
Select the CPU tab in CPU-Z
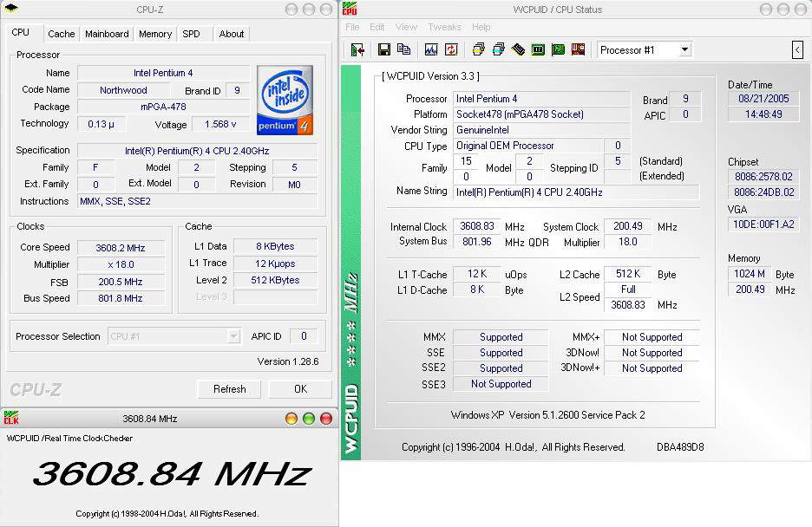pyautogui.click(x=20, y=33)
